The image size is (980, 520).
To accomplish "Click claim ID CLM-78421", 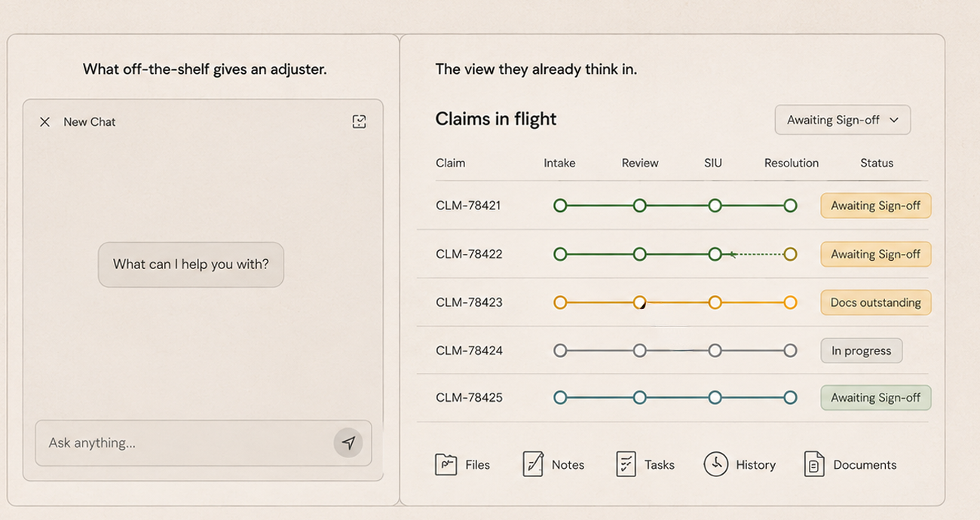I will pos(468,206).
